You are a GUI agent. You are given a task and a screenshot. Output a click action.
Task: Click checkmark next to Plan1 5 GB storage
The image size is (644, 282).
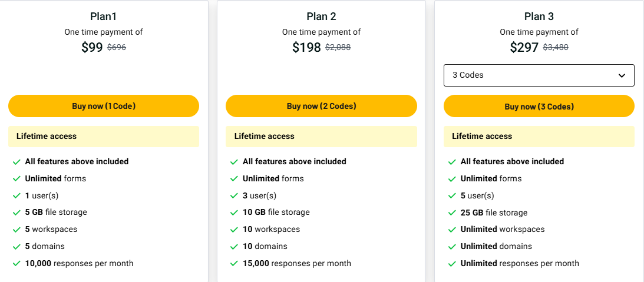[x=16, y=213]
